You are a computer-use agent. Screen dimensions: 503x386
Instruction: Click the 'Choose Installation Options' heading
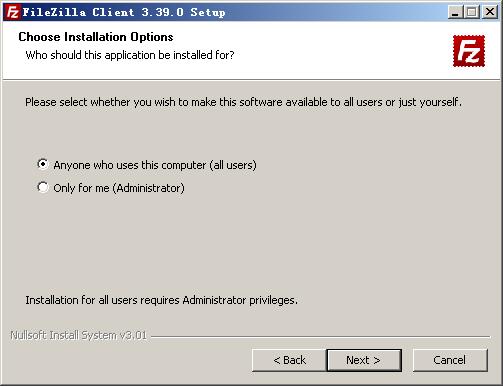(x=96, y=37)
